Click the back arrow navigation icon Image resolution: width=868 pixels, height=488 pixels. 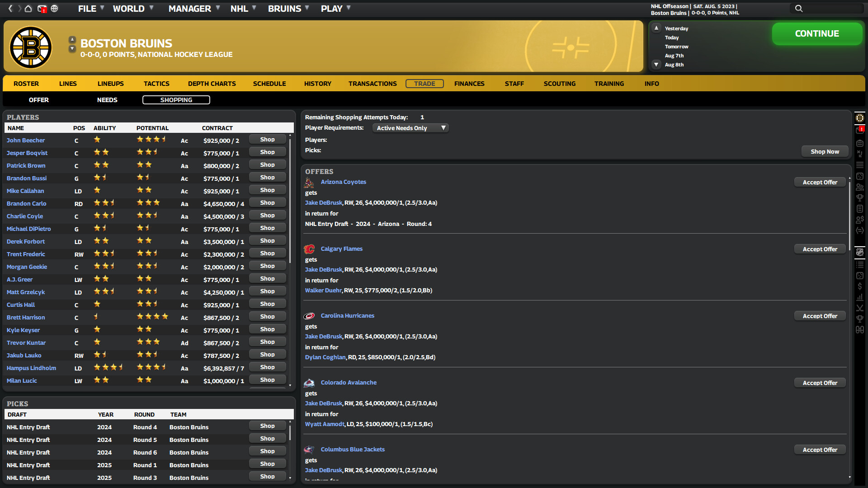[10, 9]
